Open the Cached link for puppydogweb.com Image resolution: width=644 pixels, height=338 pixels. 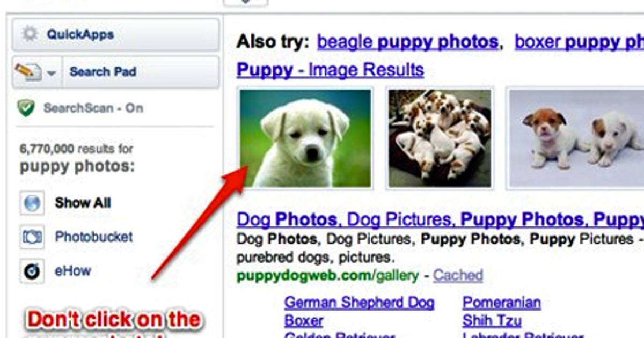point(458,276)
